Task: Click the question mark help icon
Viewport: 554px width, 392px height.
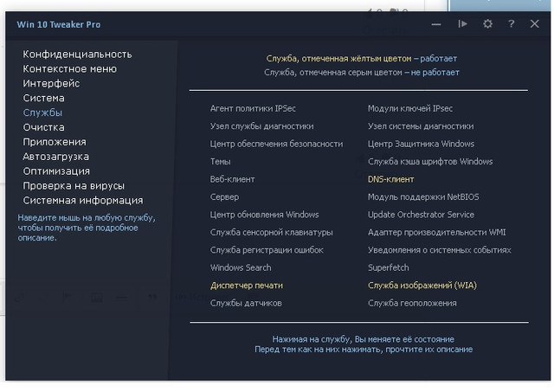Action: [511, 24]
